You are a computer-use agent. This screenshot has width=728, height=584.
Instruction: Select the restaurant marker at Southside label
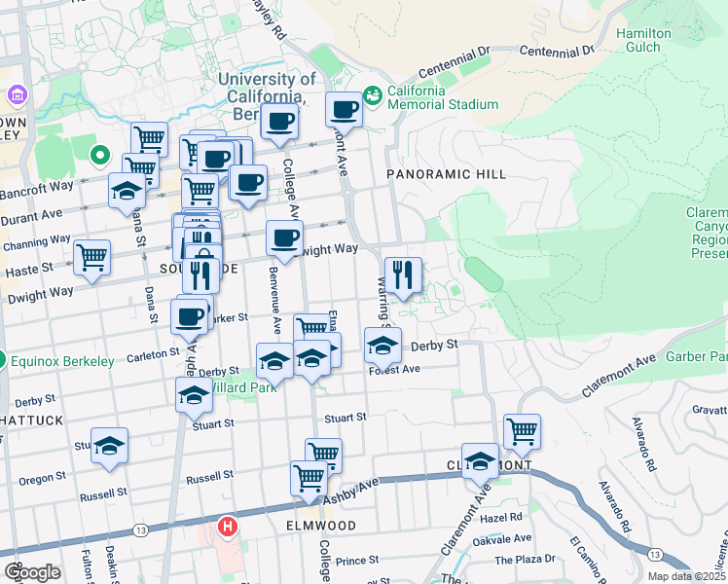[201, 276]
